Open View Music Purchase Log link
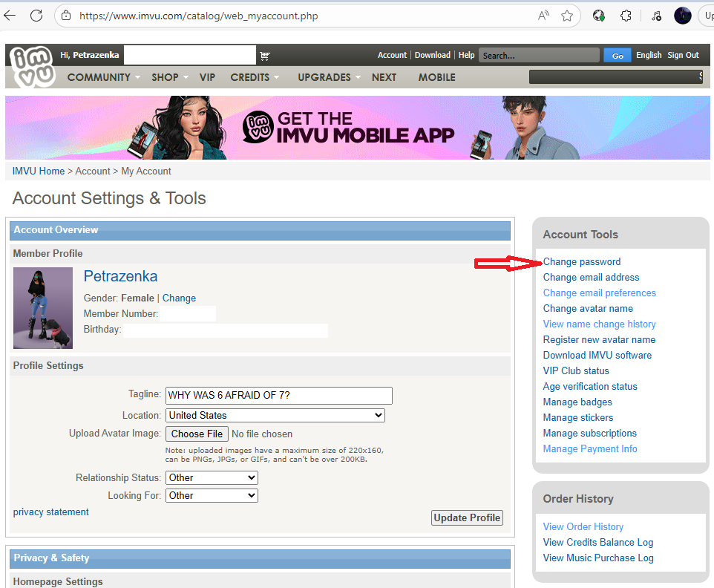This screenshot has width=714, height=588. (x=598, y=558)
